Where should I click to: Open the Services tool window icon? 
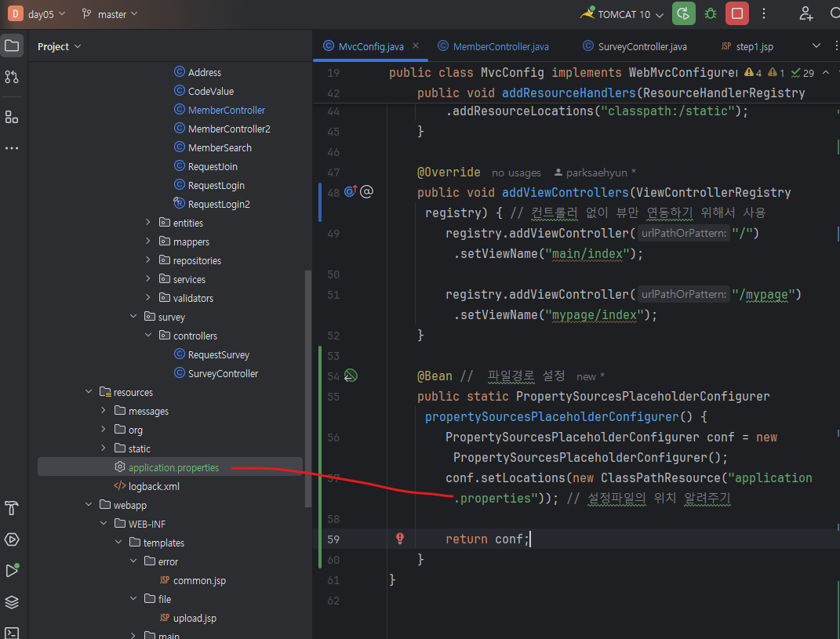(x=12, y=539)
